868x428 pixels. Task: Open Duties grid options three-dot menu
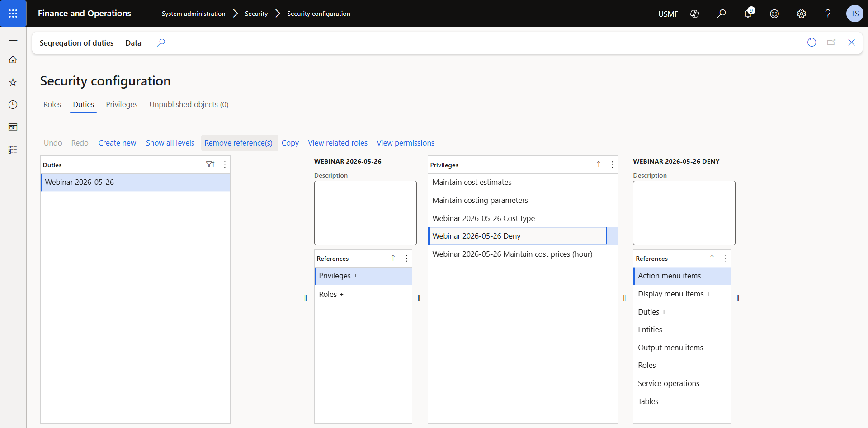pyautogui.click(x=225, y=165)
